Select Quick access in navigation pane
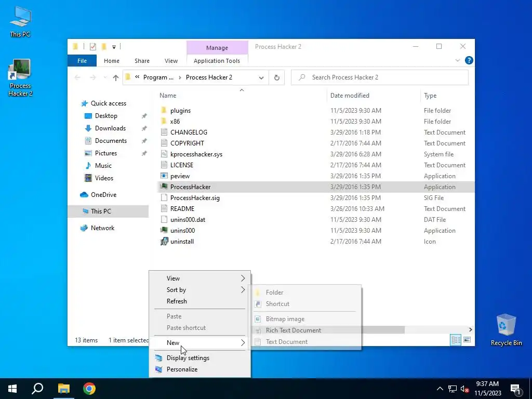Image resolution: width=532 pixels, height=399 pixels. (x=108, y=103)
